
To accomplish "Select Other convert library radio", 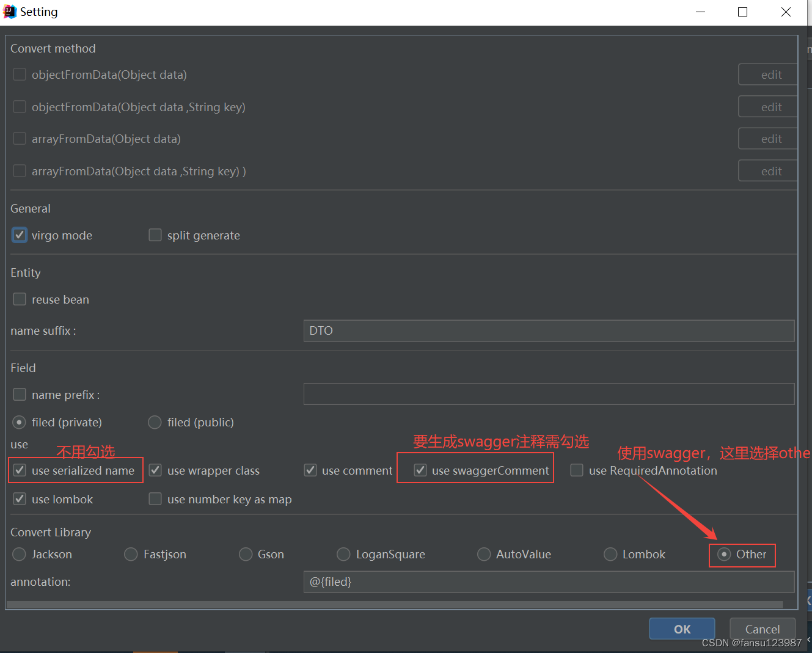I will tap(724, 554).
